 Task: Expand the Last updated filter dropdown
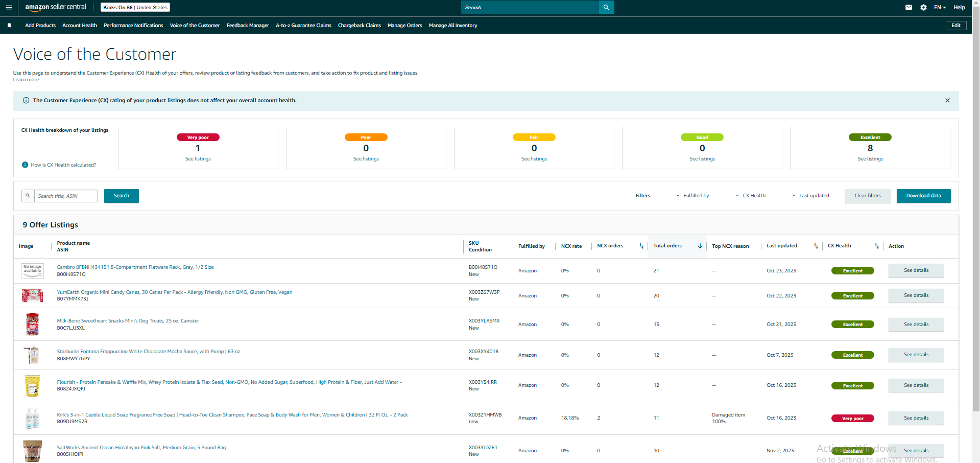pyautogui.click(x=810, y=196)
